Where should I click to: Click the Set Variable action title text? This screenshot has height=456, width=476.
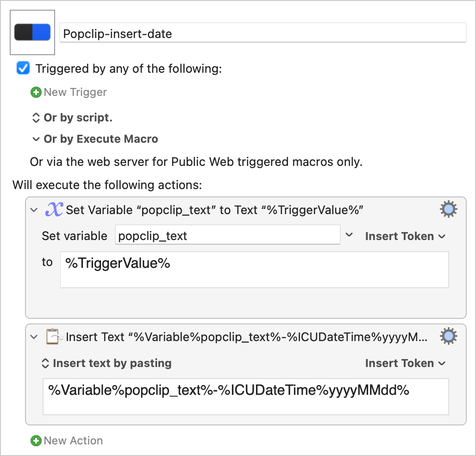point(215,210)
